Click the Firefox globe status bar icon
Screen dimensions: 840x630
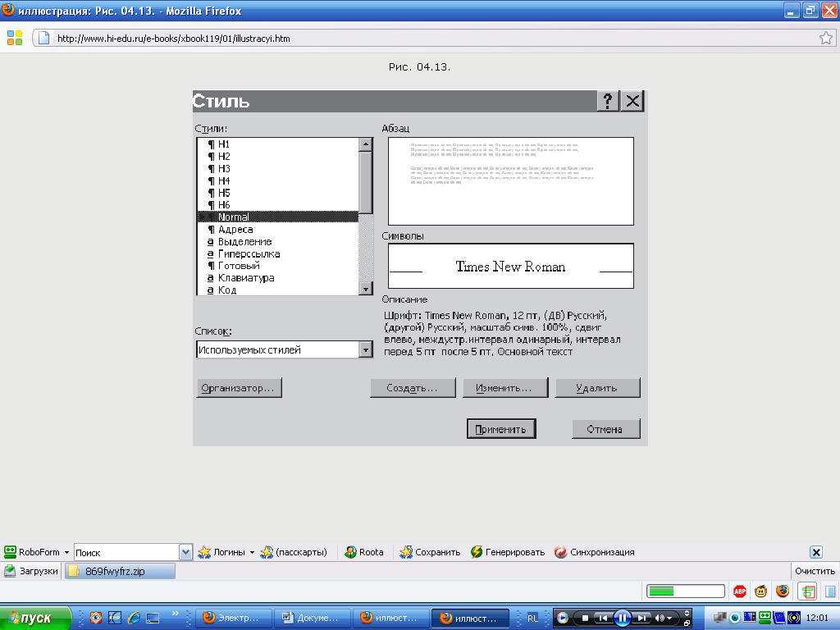(783, 591)
